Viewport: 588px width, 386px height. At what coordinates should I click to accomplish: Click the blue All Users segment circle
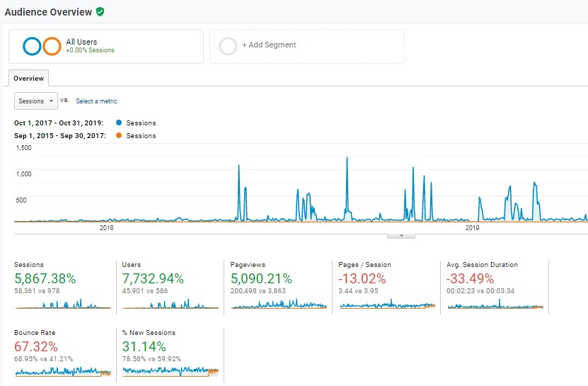tap(33, 46)
